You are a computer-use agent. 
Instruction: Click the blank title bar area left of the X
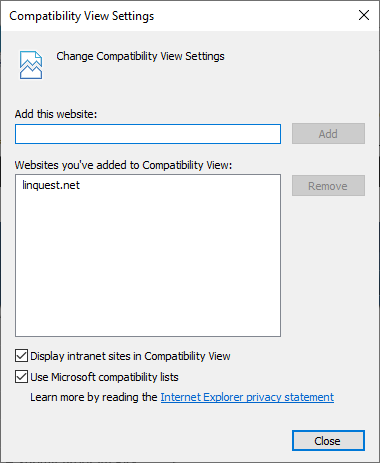pos(253,16)
